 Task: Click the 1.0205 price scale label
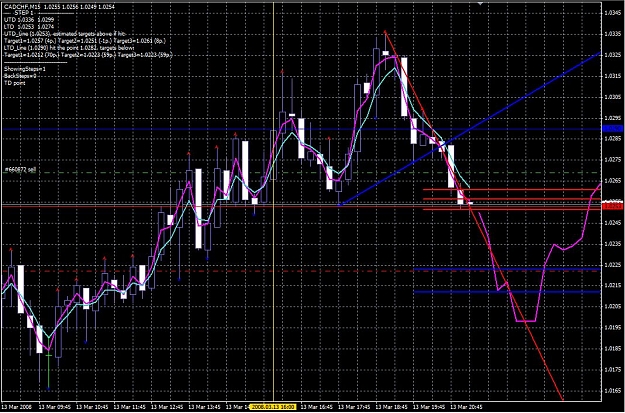point(613,306)
